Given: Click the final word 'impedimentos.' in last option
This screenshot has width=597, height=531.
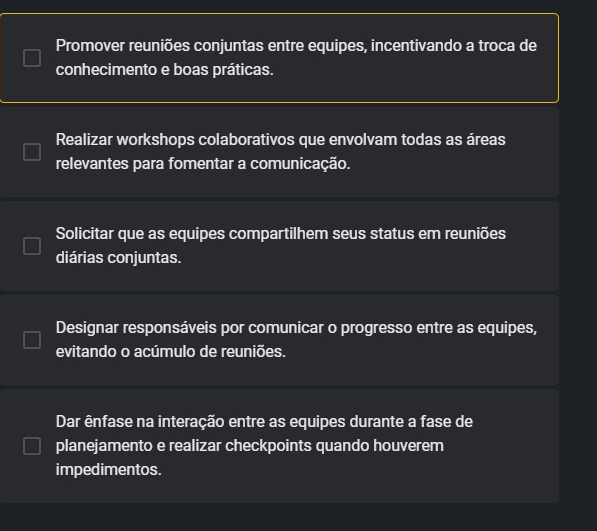Looking at the screenshot, I should pos(109,470).
